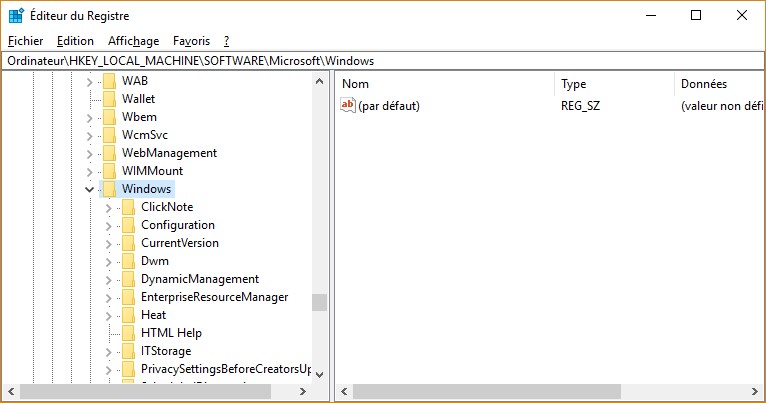Collapse the Windows key
This screenshot has height=403, width=766.
tap(89, 189)
